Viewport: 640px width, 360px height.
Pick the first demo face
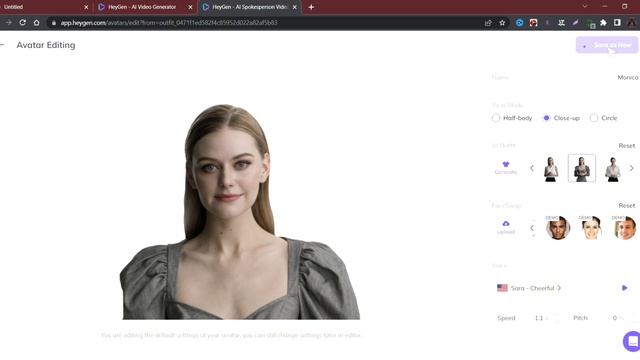pyautogui.click(x=558, y=228)
